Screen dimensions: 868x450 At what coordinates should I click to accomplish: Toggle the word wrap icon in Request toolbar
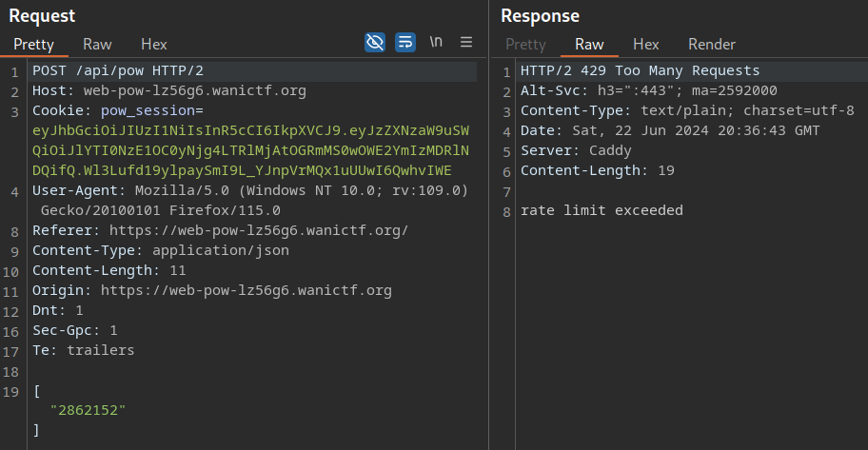[405, 42]
